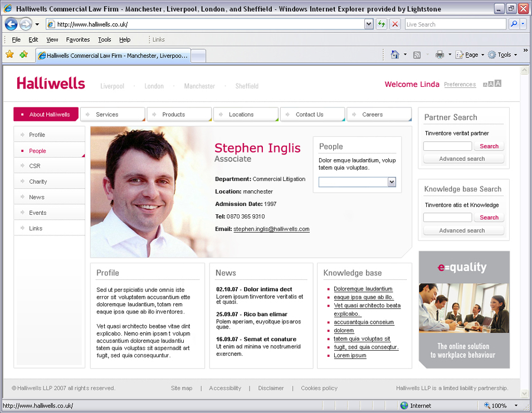Open the 100% zoom level dropdown
Viewport: 532px width, 413px height.
click(x=516, y=406)
